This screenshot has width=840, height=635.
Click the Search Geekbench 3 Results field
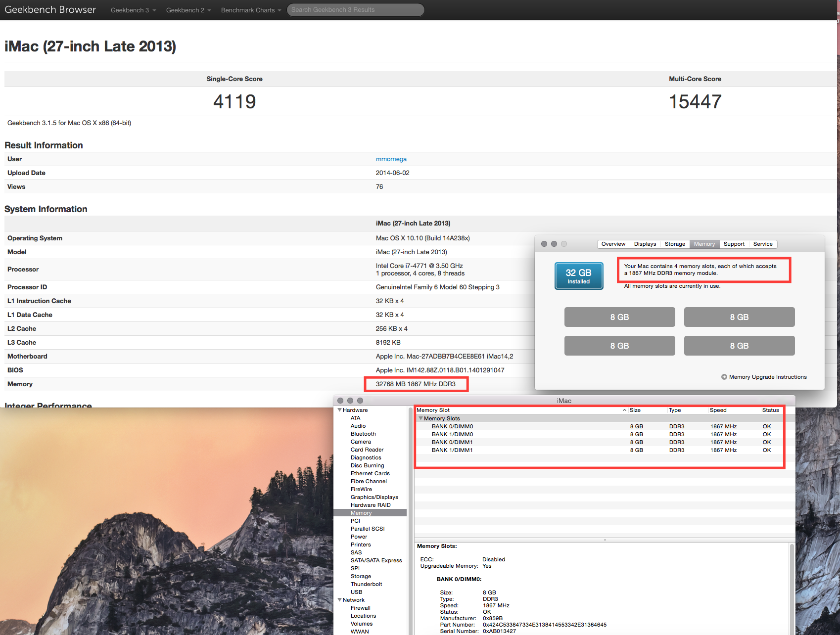[355, 10]
